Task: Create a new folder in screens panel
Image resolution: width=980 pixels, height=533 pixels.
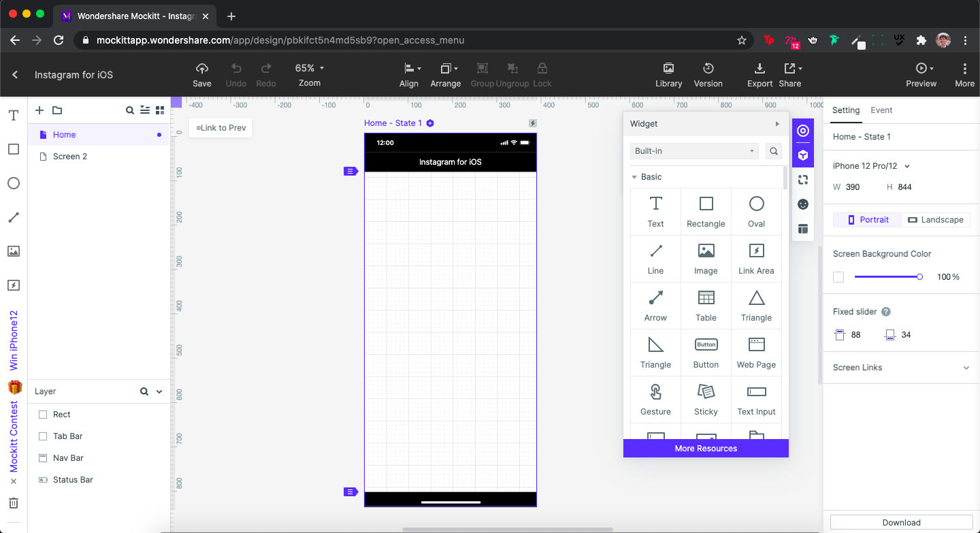Action: pyautogui.click(x=57, y=110)
